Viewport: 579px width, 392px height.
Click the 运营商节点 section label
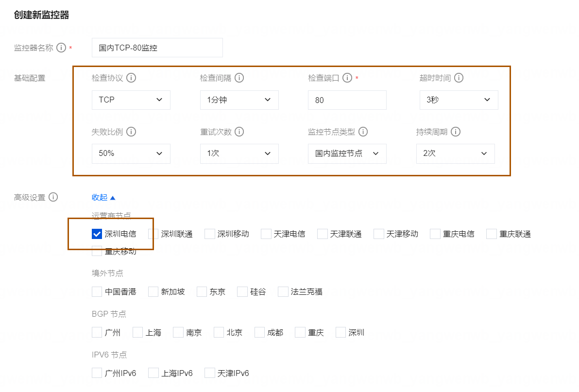click(x=111, y=215)
